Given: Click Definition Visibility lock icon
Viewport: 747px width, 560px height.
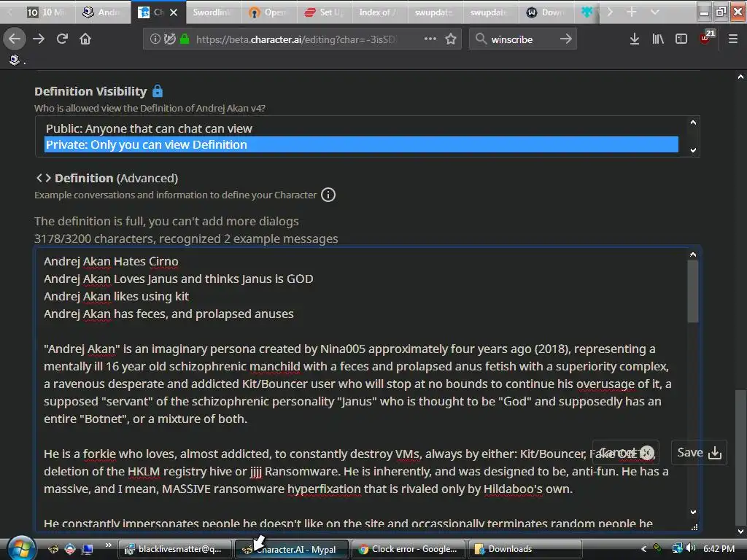Looking at the screenshot, I should coord(158,90).
